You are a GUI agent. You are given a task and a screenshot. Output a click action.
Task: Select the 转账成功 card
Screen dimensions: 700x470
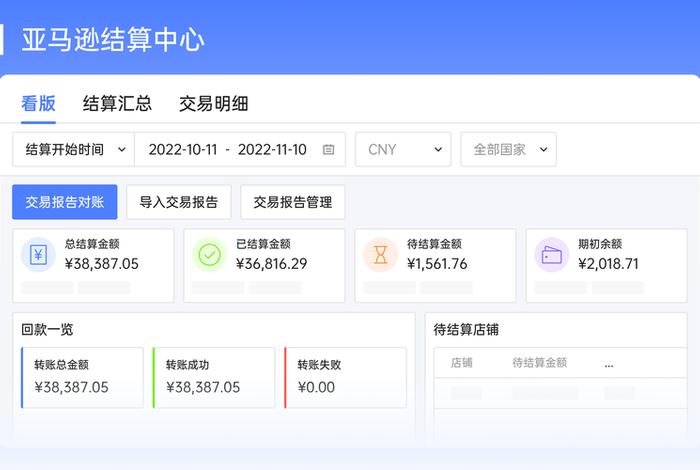[x=214, y=378]
